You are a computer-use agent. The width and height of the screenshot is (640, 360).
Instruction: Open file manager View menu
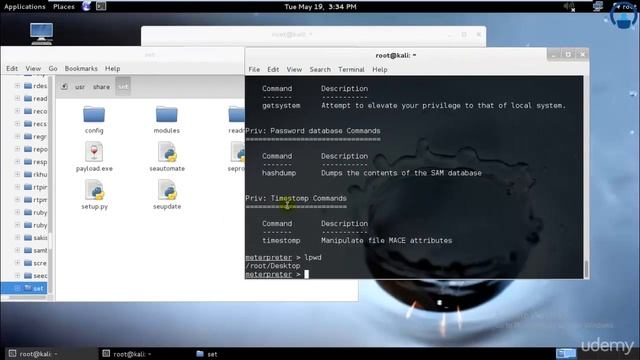33,69
